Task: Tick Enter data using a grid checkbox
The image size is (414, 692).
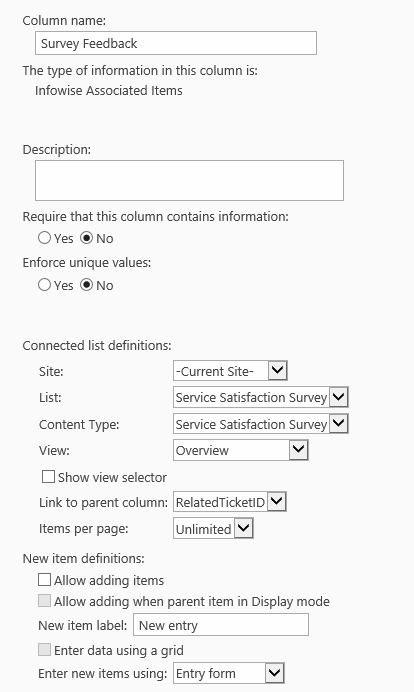Action: click(x=44, y=650)
